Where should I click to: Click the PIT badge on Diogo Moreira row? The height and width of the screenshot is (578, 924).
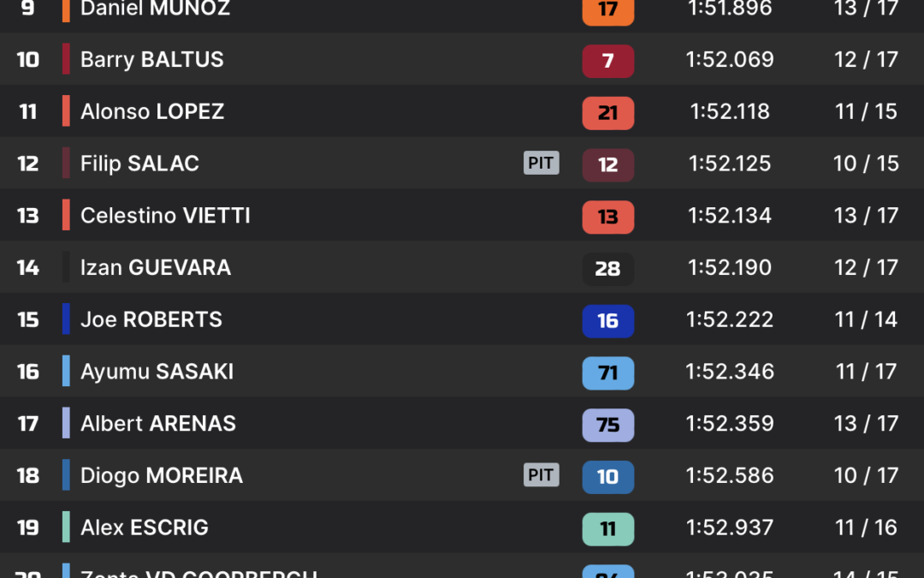tap(541, 474)
